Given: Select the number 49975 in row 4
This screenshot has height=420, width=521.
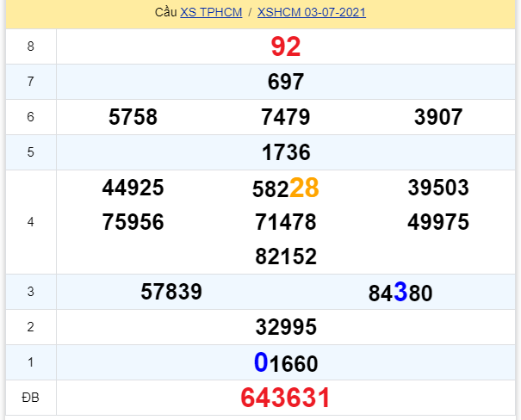Looking at the screenshot, I should tap(438, 223).
